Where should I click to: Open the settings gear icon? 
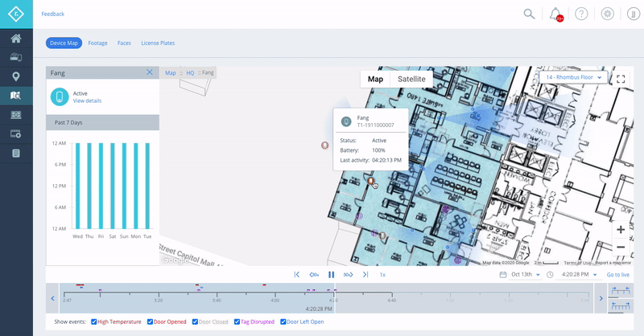[x=608, y=14]
